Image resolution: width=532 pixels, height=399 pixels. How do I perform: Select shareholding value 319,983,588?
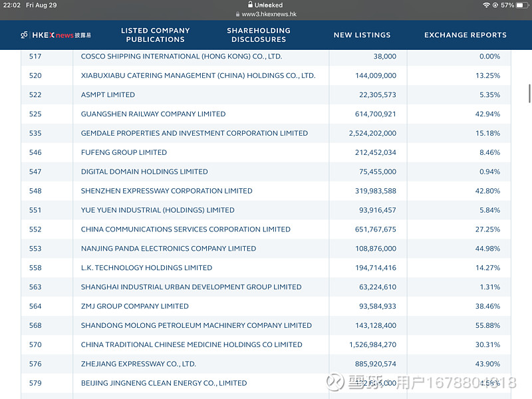[x=376, y=191]
